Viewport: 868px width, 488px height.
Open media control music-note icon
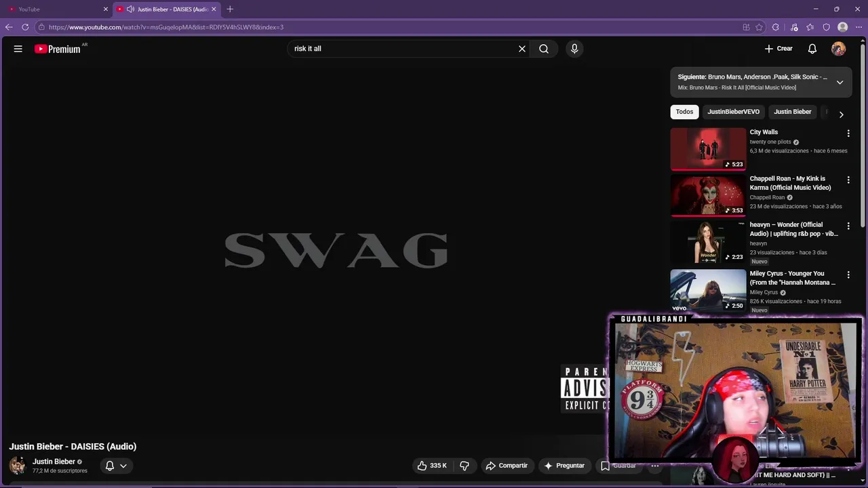click(x=794, y=27)
